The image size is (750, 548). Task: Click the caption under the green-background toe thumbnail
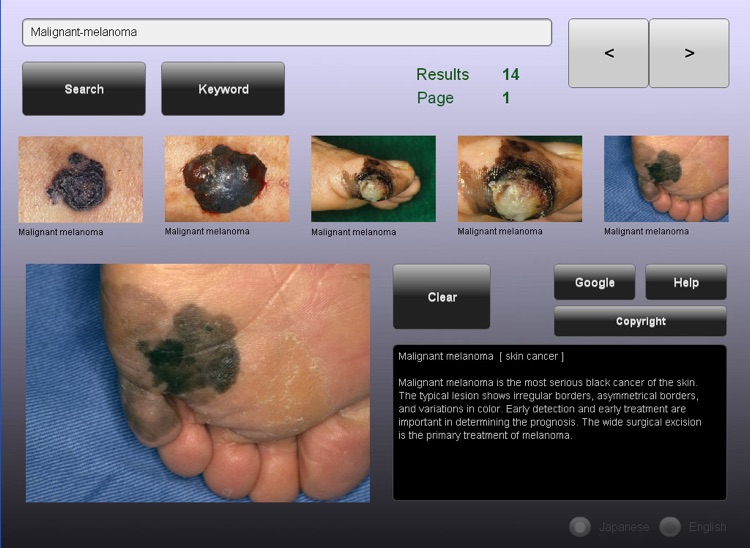coord(353,232)
